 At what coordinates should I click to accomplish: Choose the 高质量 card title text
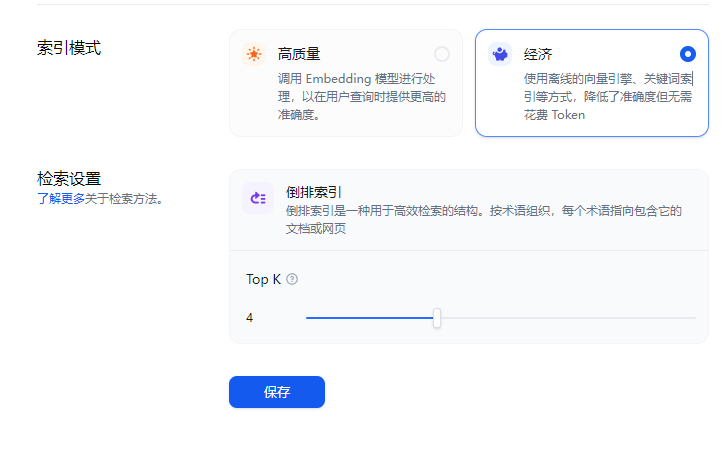coord(299,54)
